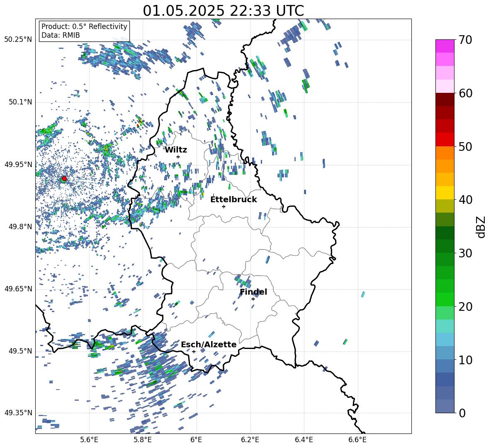Click the 49.8°N latitude label
This screenshot has height=448, width=491.
[x=20, y=227]
